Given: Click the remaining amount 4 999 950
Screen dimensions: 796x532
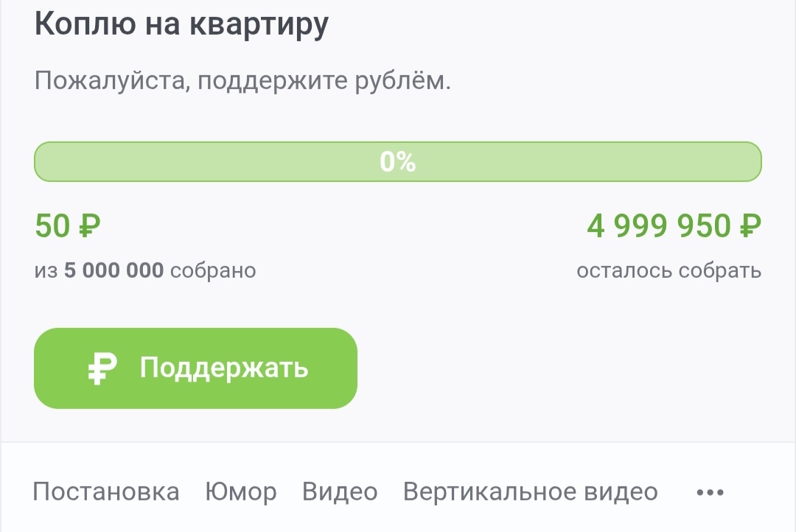Looking at the screenshot, I should [658, 226].
